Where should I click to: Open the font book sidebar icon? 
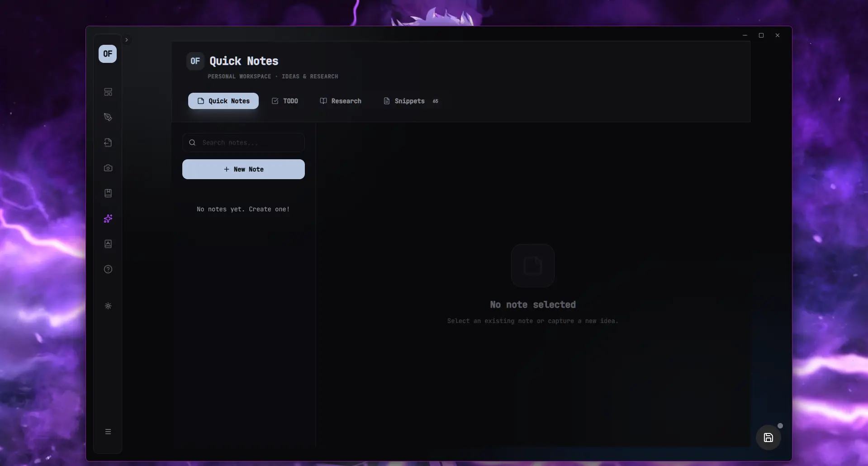click(x=108, y=244)
